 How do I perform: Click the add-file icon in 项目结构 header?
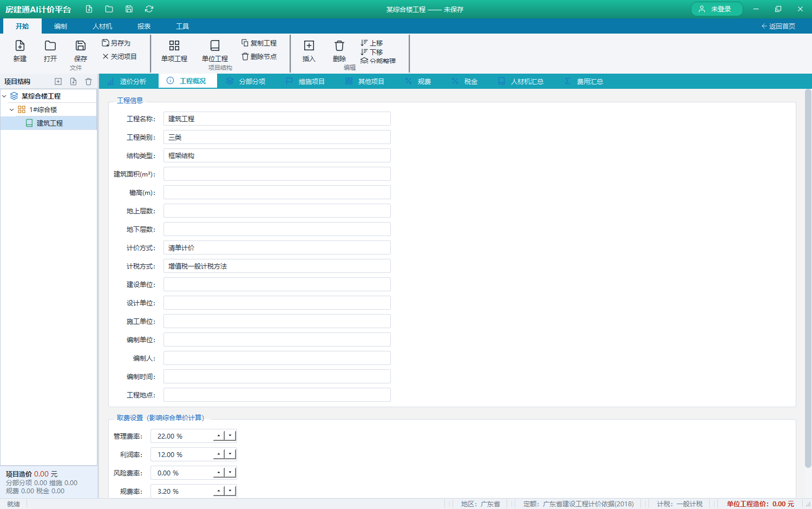click(73, 81)
